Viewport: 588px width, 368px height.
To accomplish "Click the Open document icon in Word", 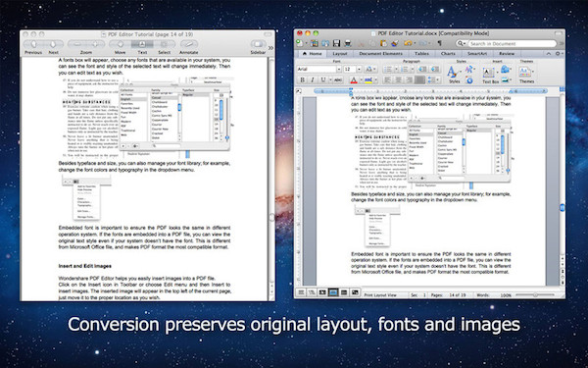I will 325,43.
